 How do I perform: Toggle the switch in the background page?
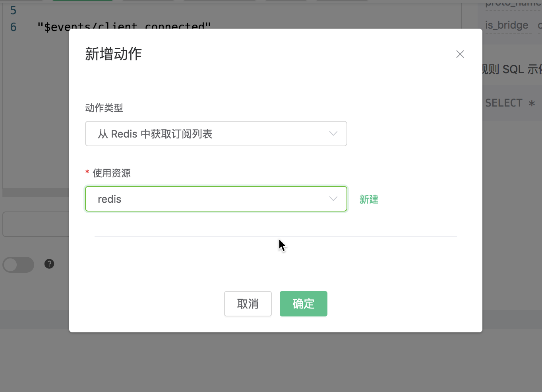coord(18,264)
